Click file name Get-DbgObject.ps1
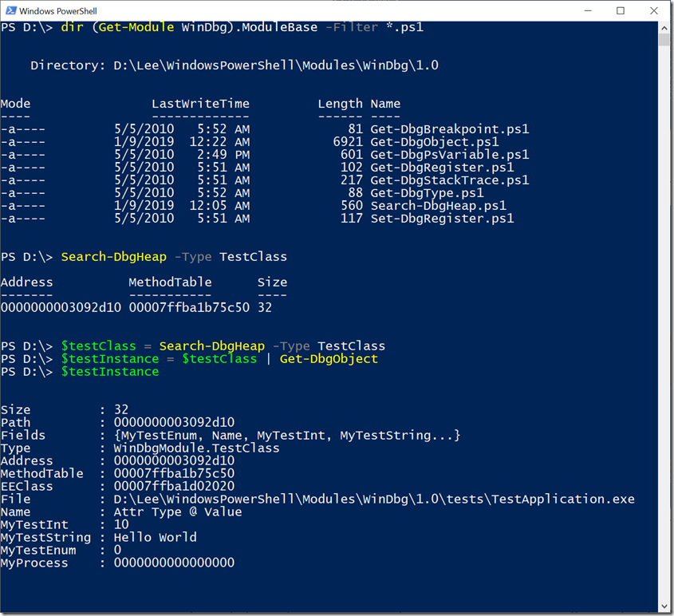 pos(435,142)
